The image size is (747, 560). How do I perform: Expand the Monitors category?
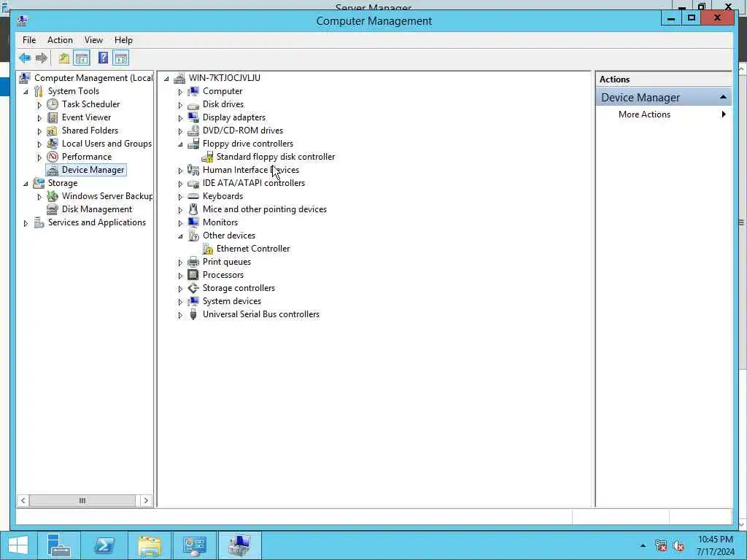point(180,223)
